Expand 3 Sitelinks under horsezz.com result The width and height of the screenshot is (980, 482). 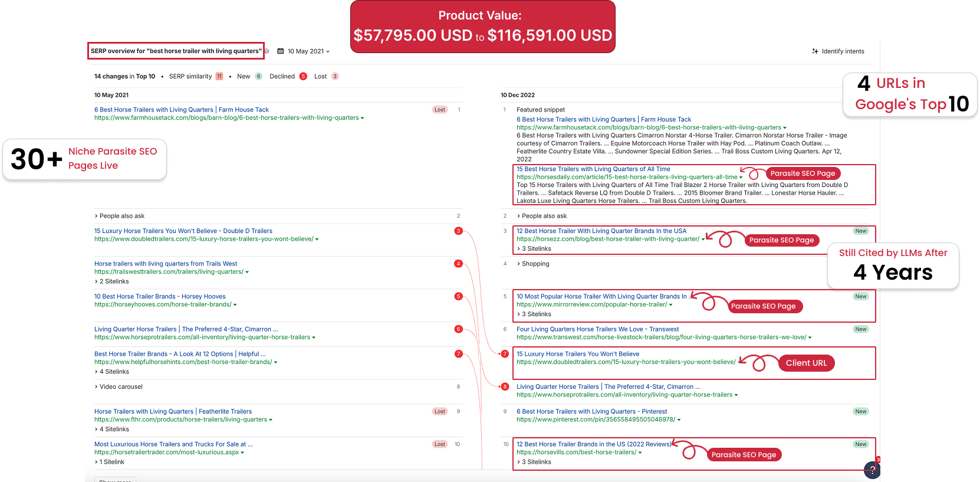[536, 249]
